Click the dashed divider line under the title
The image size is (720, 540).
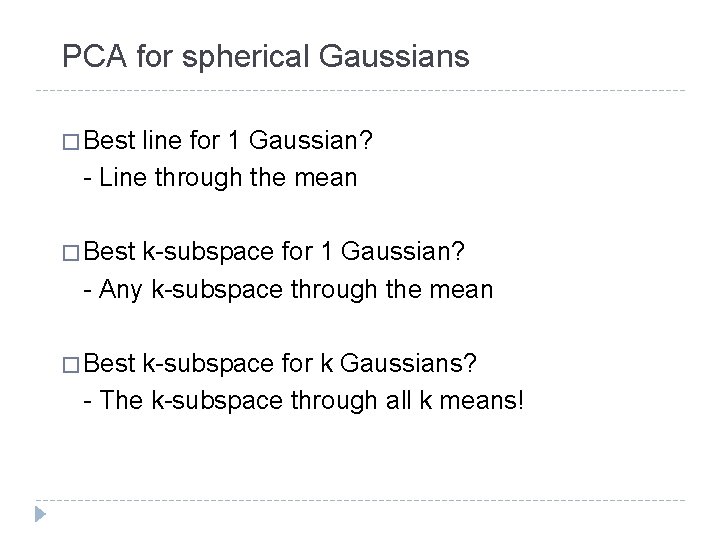point(360,90)
